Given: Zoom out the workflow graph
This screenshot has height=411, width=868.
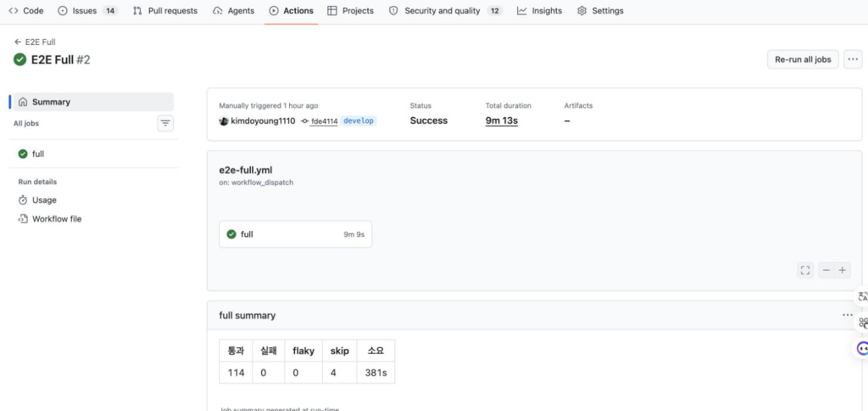Looking at the screenshot, I should 826,270.
